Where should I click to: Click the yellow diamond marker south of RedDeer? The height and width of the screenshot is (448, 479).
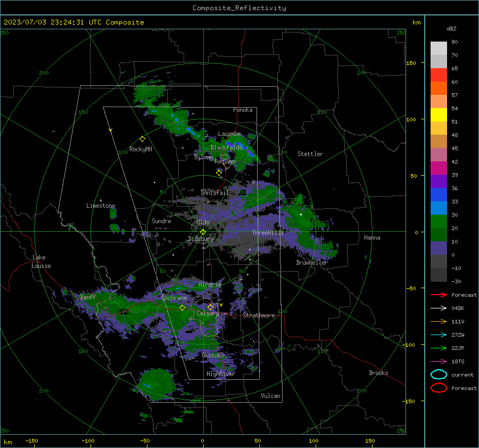[219, 173]
